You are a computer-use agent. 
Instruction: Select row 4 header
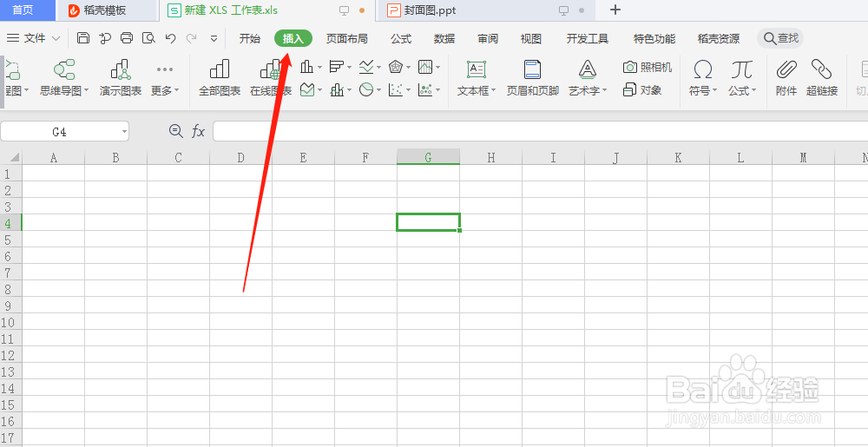click(x=10, y=222)
